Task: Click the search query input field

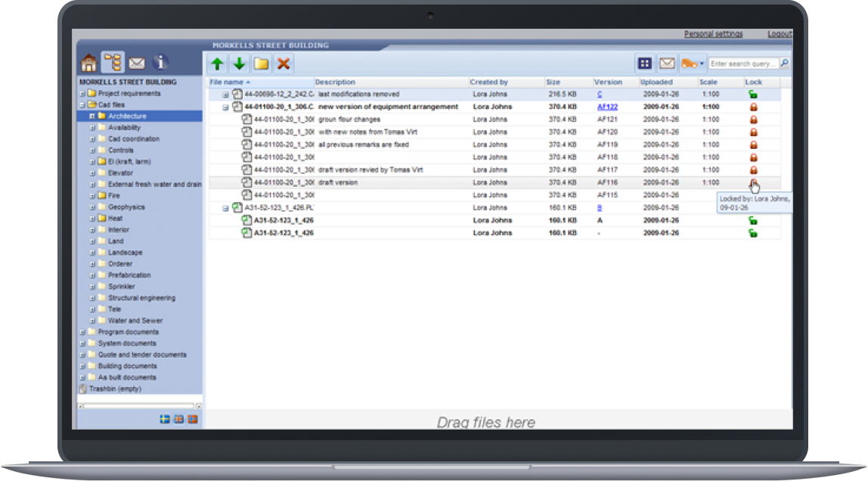Action: 744,64
